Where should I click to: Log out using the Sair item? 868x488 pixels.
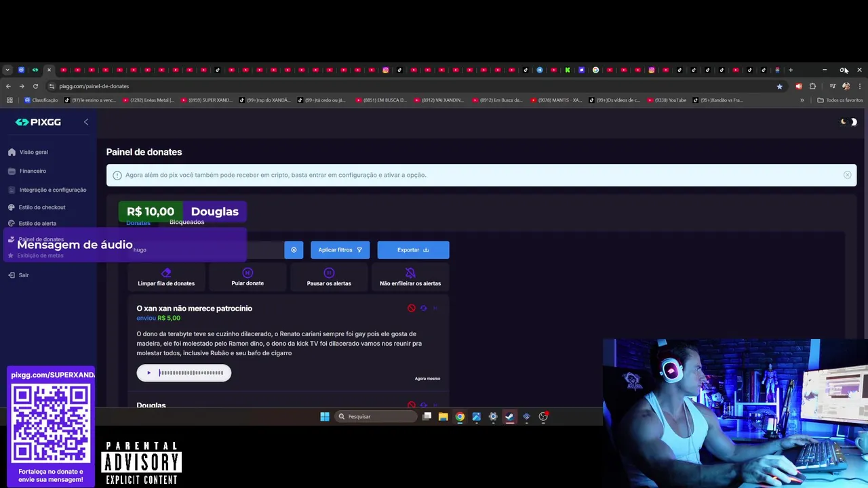(x=18, y=275)
